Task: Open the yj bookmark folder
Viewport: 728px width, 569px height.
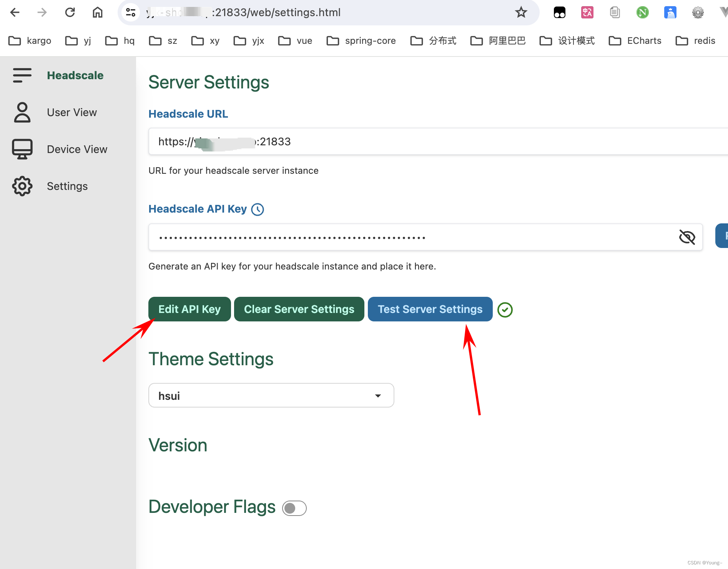Action: pyautogui.click(x=78, y=41)
